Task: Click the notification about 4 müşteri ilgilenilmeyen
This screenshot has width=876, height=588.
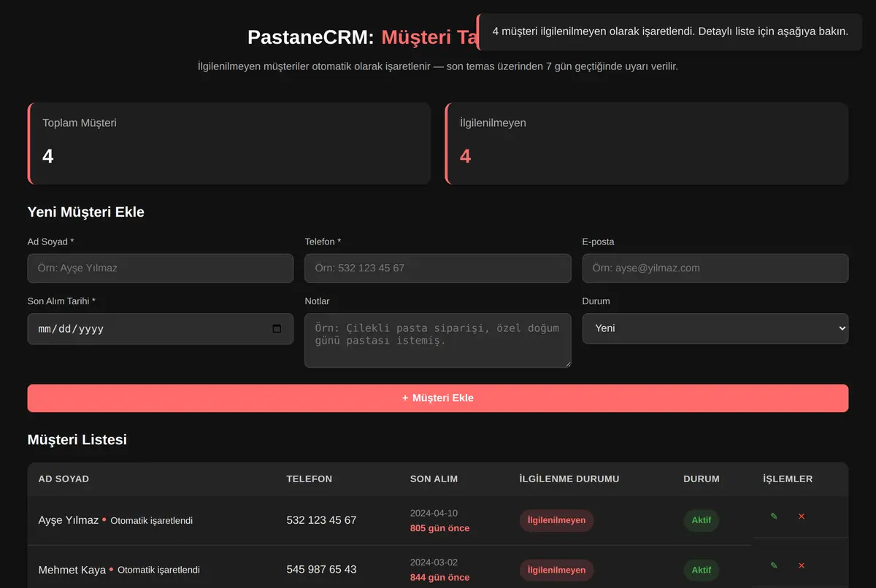Action: (x=669, y=31)
